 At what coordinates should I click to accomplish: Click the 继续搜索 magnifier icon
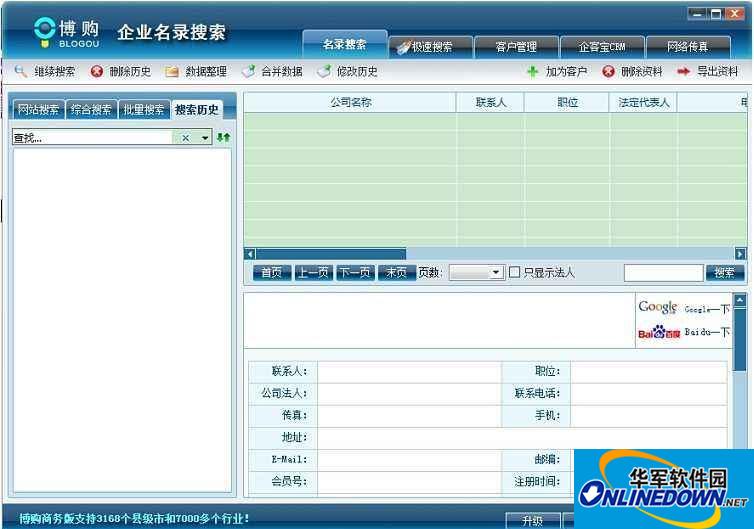pos(21,72)
